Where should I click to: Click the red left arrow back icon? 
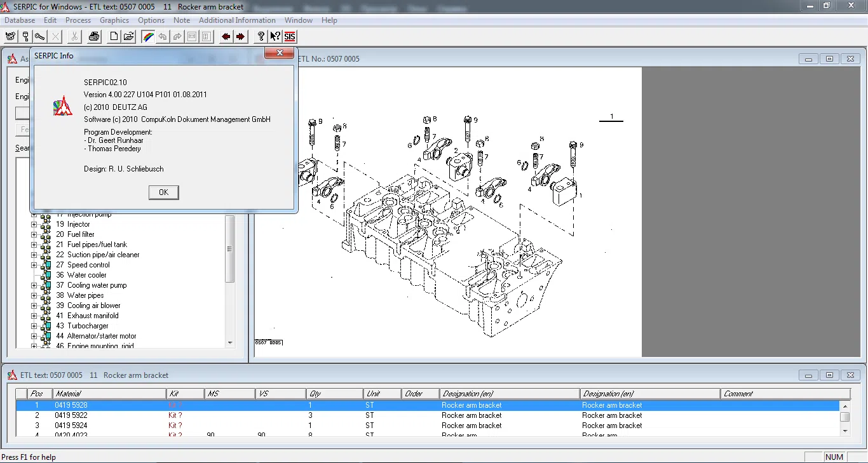click(x=226, y=36)
